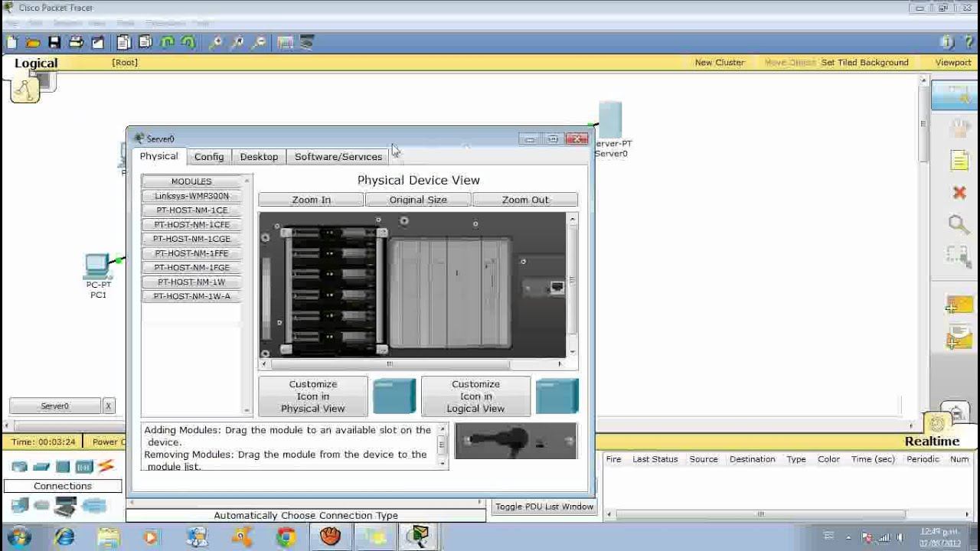Image resolution: width=980 pixels, height=551 pixels.
Task: Open the Drawing Palette toolbar icon
Action: click(x=286, y=43)
